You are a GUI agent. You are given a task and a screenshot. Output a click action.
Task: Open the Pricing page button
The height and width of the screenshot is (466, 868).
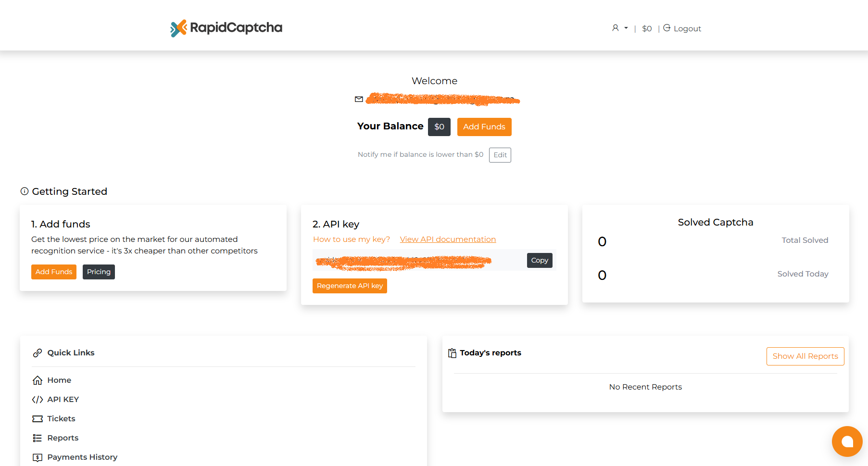pyautogui.click(x=99, y=272)
